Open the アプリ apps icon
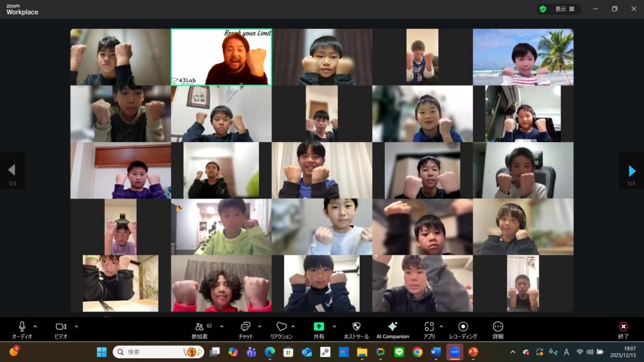Viewport: 644px width, 362px height. click(x=430, y=327)
